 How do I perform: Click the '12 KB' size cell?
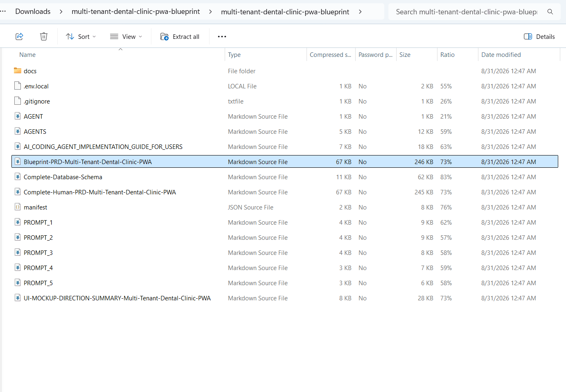pos(425,132)
